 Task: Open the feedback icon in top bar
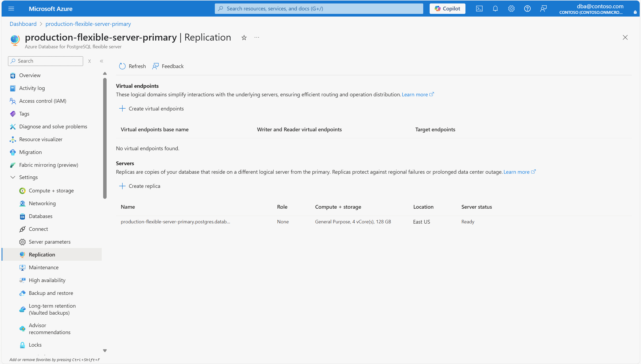543,9
